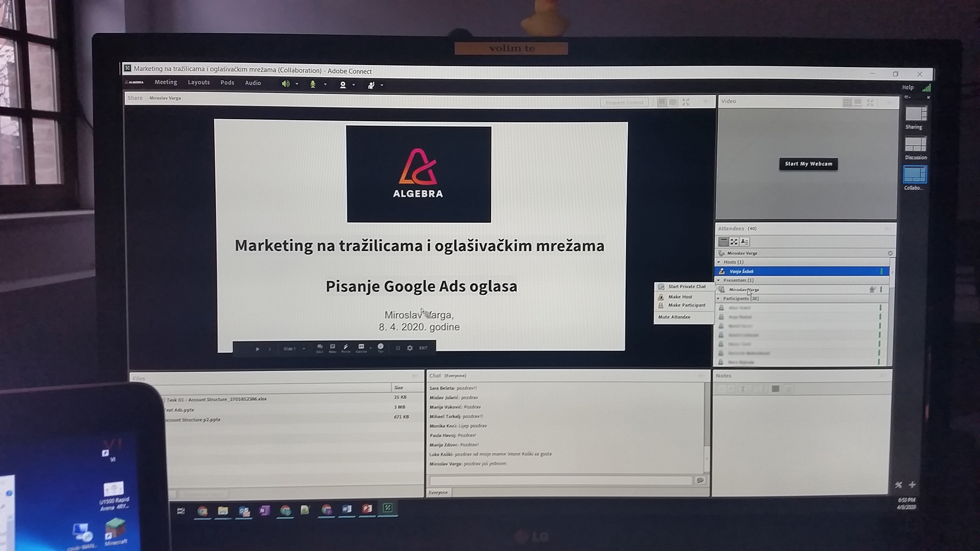
Task: Open the Pods menu
Action: tap(227, 82)
